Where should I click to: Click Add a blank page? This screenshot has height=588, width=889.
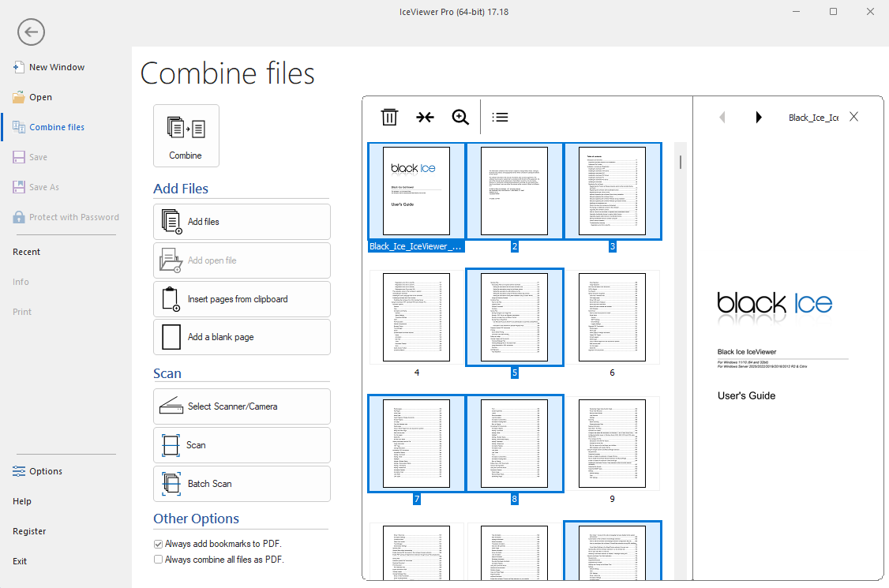[x=242, y=337]
